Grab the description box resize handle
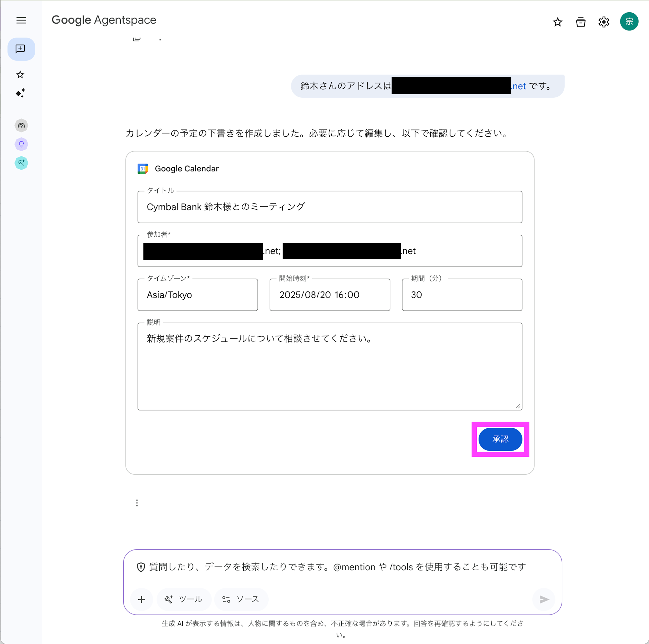This screenshot has width=649, height=644. (x=518, y=406)
